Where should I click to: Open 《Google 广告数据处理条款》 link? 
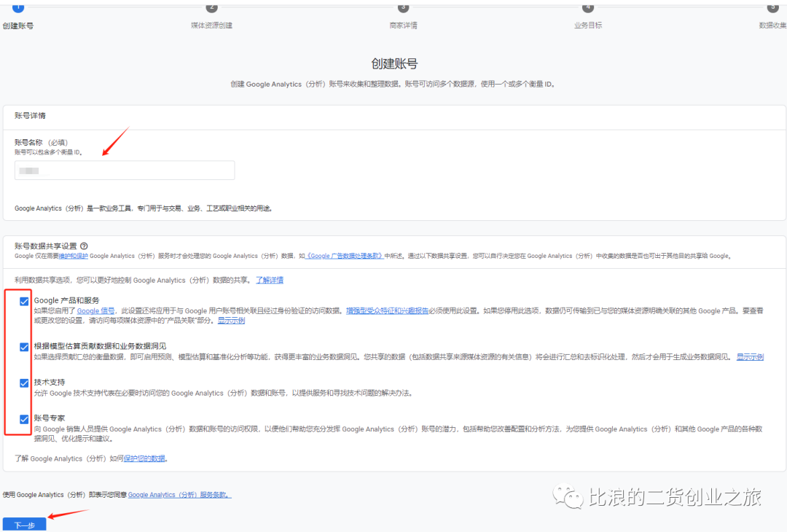(344, 256)
